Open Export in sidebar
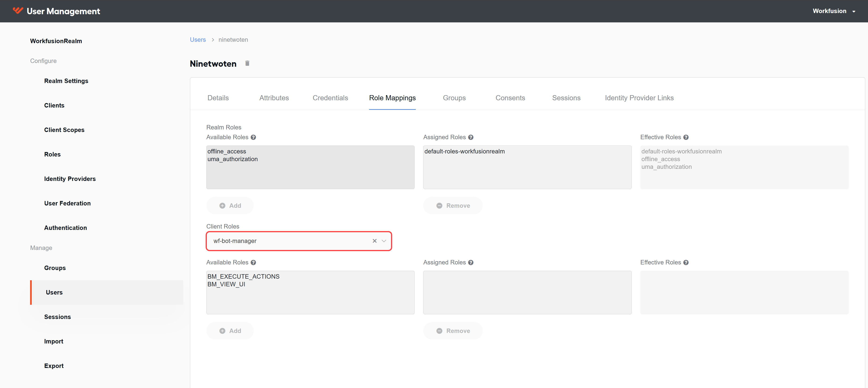The image size is (868, 388). coord(53,366)
